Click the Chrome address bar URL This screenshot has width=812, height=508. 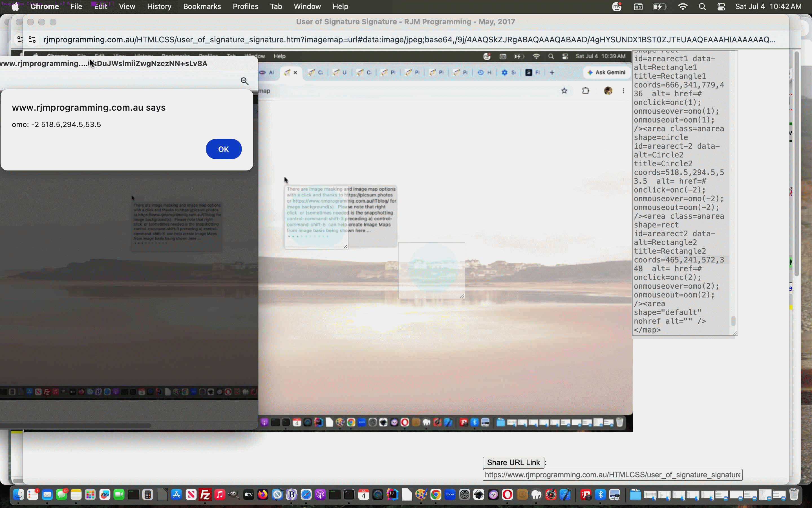pos(409,40)
